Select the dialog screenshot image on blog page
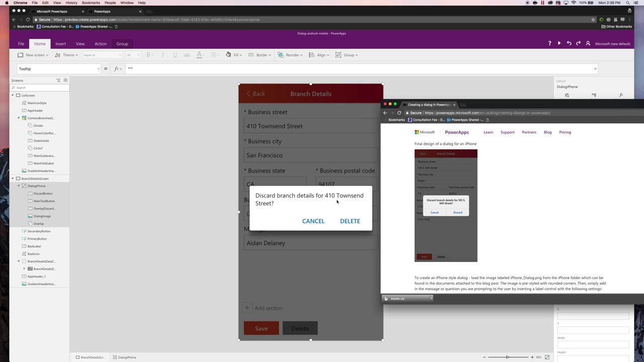This screenshot has height=362, width=644. pyautogui.click(x=446, y=206)
